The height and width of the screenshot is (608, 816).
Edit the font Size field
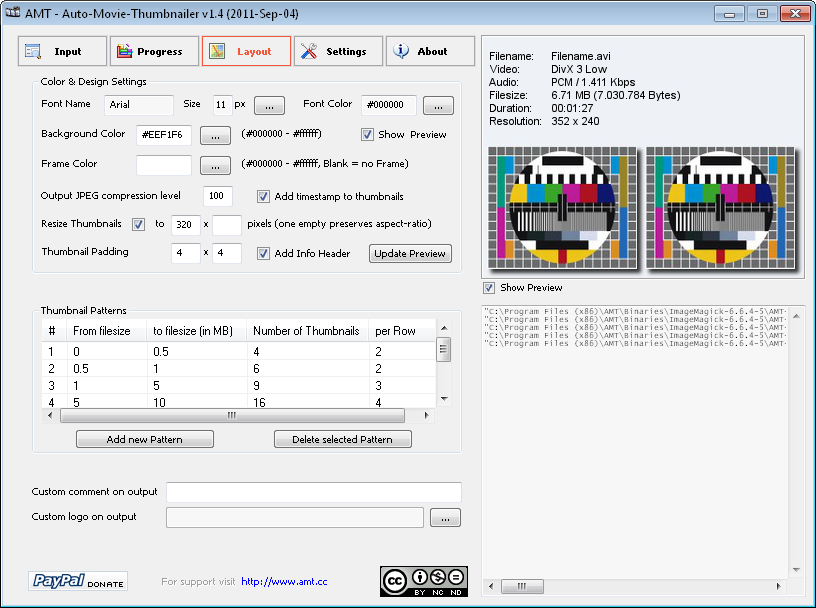point(222,105)
